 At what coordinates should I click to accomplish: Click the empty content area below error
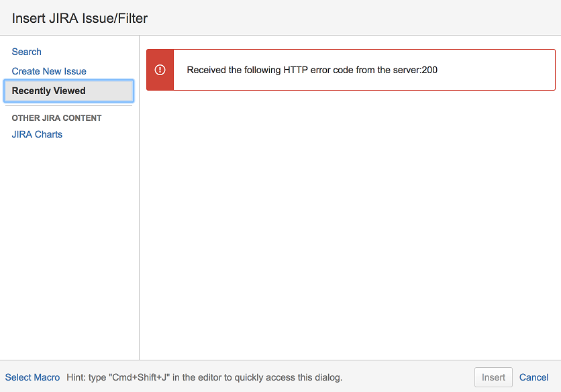349,222
